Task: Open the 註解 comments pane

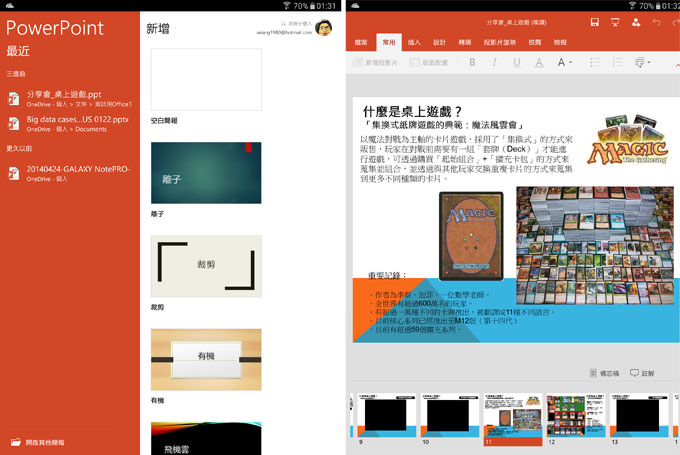Action: point(642,373)
